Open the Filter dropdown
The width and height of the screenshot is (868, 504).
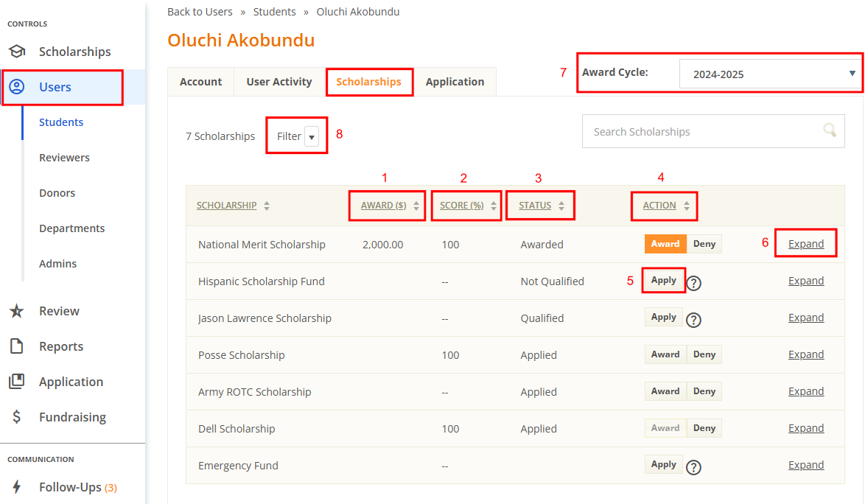tap(296, 136)
